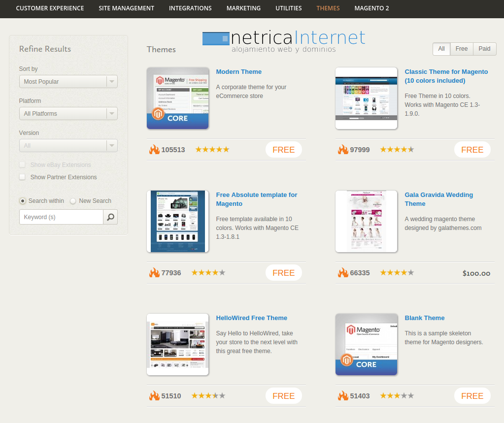
Task: Click the star rating for Modern Theme
Action: tap(212, 150)
